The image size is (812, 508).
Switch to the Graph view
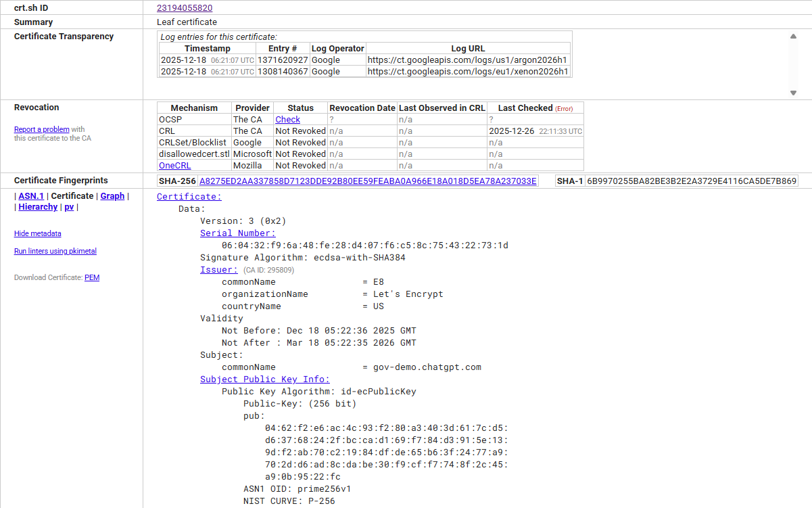(x=112, y=195)
